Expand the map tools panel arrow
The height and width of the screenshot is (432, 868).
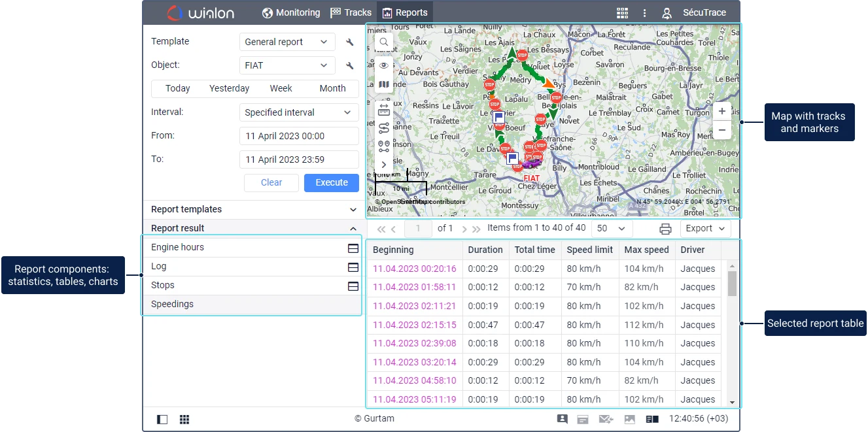tap(384, 165)
